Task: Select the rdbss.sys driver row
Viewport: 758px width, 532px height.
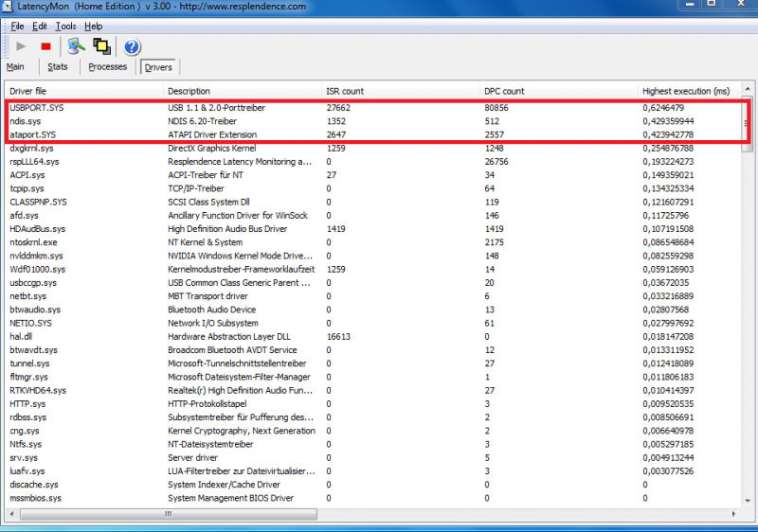Action: (372, 417)
